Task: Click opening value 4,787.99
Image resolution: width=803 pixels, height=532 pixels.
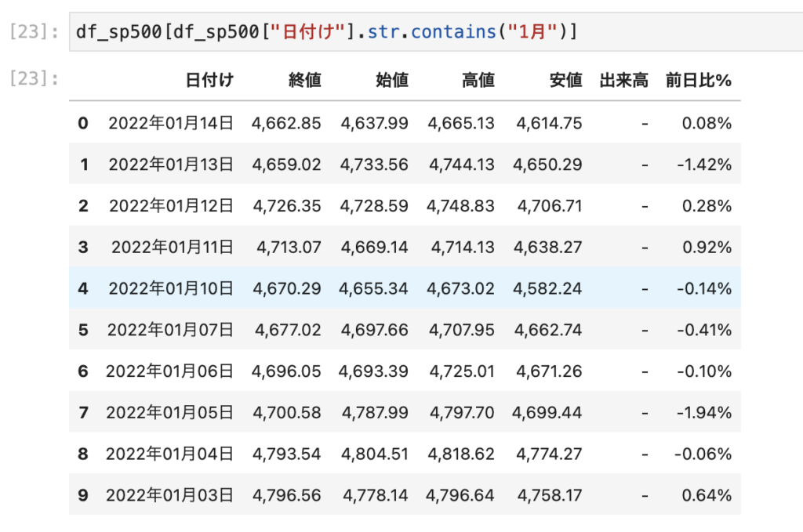Action: (x=375, y=413)
